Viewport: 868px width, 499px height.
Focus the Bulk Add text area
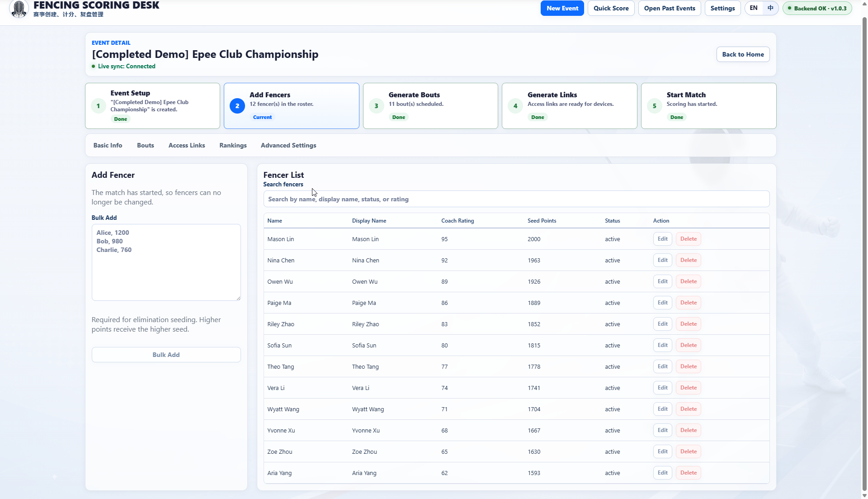[x=166, y=262]
